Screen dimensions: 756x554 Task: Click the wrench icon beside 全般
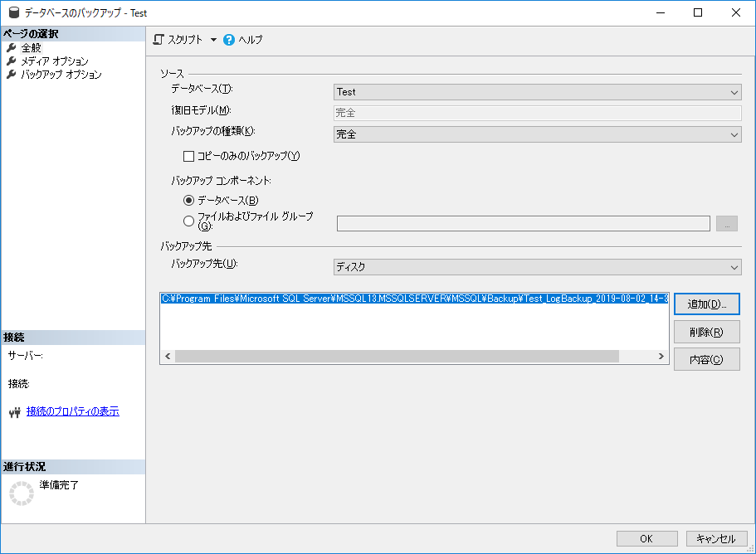point(12,48)
